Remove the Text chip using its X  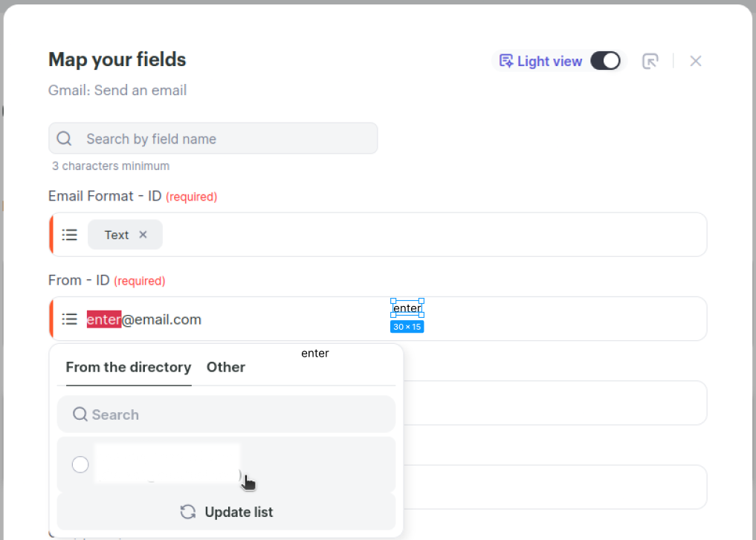tap(143, 235)
